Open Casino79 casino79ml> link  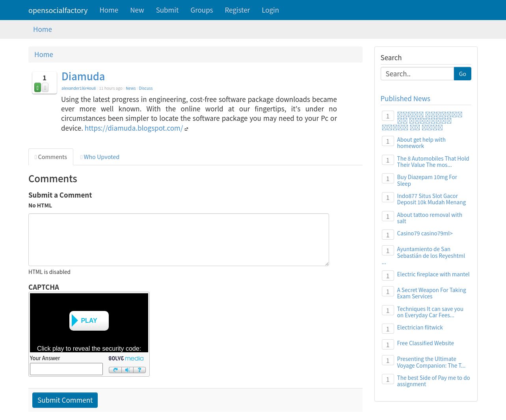coord(425,233)
